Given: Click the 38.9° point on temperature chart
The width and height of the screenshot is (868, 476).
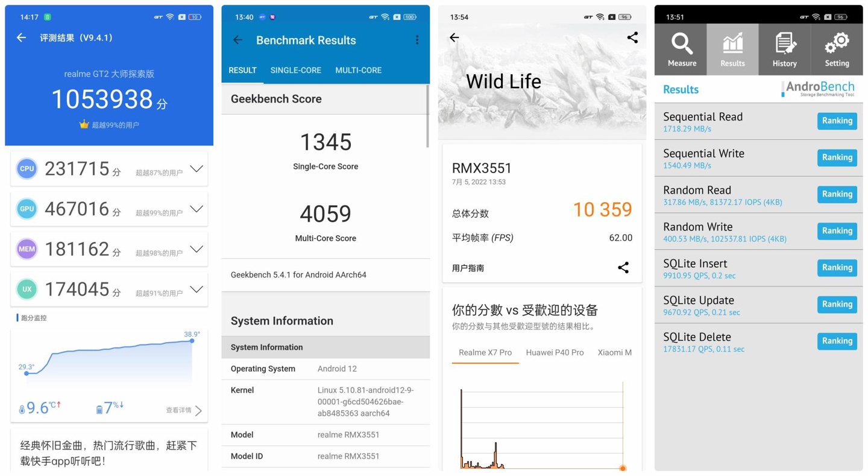Looking at the screenshot, I should coord(192,341).
